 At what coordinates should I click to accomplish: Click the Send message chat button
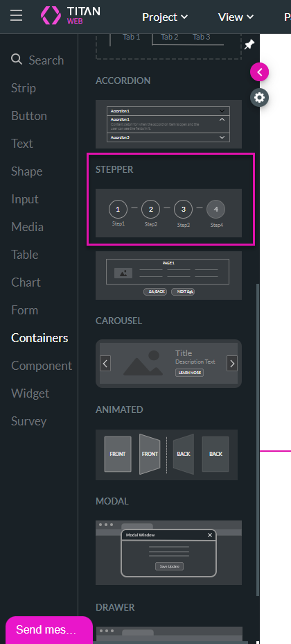49,629
